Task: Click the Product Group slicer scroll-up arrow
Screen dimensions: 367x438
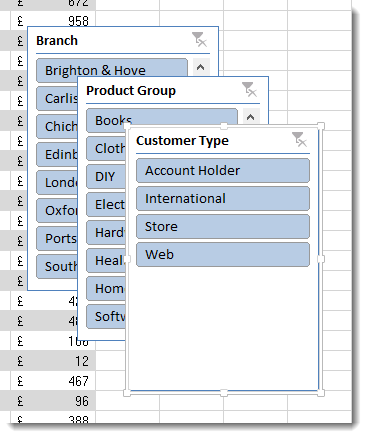Action: pos(251,117)
